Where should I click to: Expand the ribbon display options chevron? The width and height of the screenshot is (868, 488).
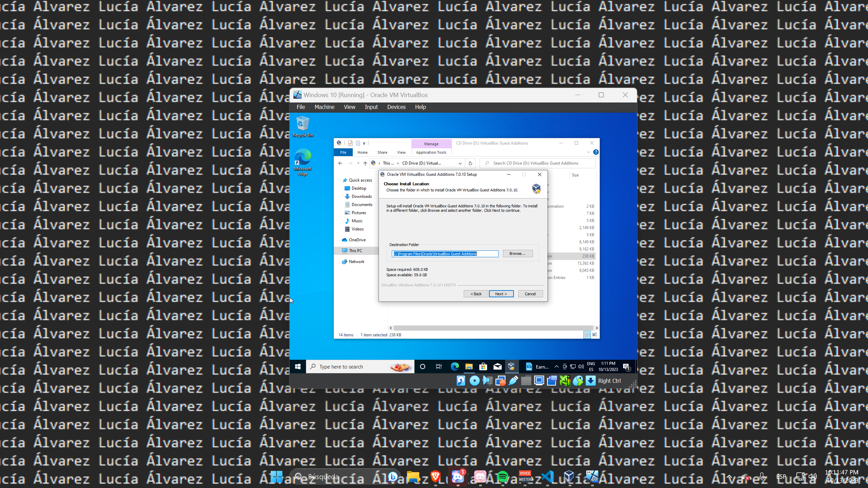pyautogui.click(x=588, y=152)
